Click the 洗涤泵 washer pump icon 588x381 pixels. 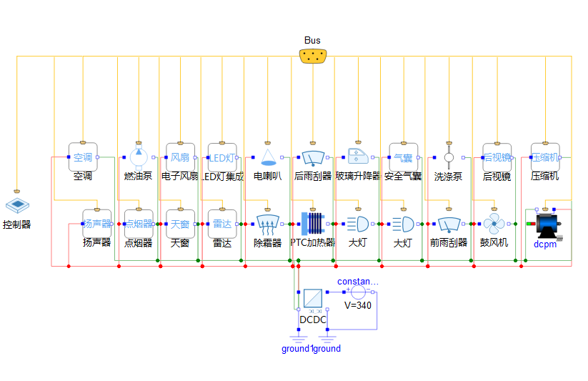449,157
